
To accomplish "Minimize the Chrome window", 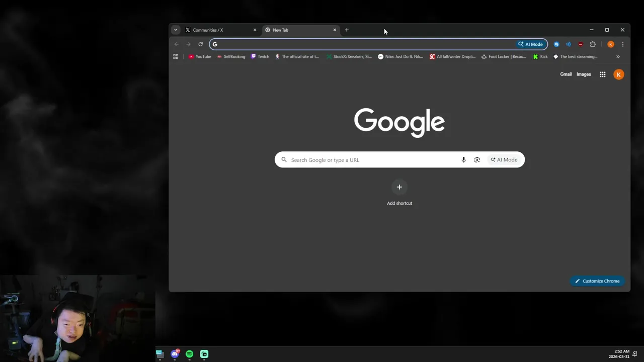I will (592, 30).
